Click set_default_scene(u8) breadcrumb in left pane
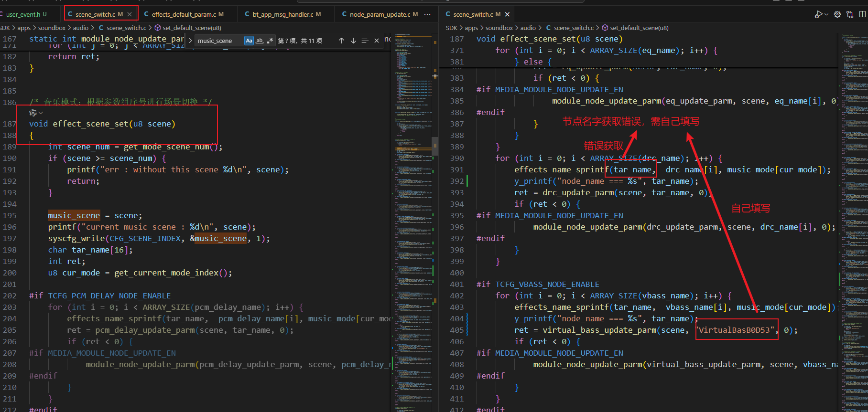868x412 pixels. pyautogui.click(x=192, y=28)
